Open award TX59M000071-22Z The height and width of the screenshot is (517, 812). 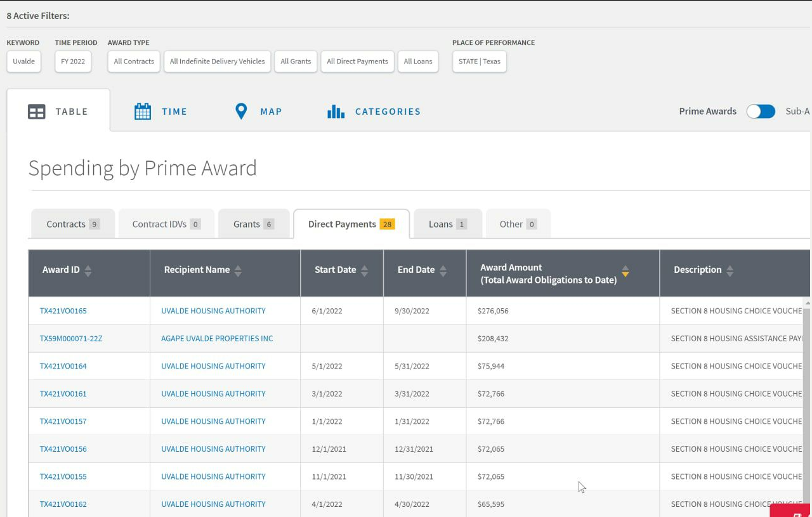(x=71, y=339)
